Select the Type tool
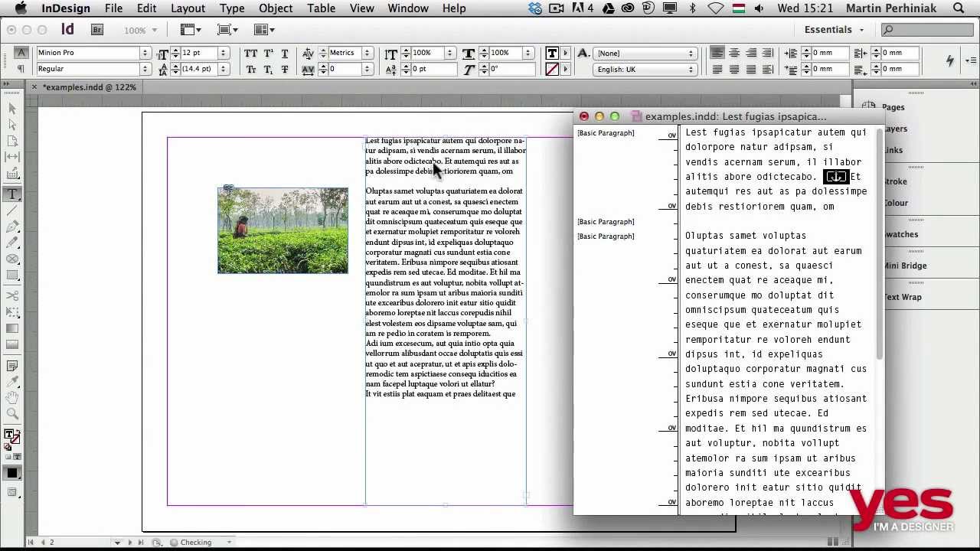Image resolution: width=980 pixels, height=551 pixels. click(x=12, y=194)
